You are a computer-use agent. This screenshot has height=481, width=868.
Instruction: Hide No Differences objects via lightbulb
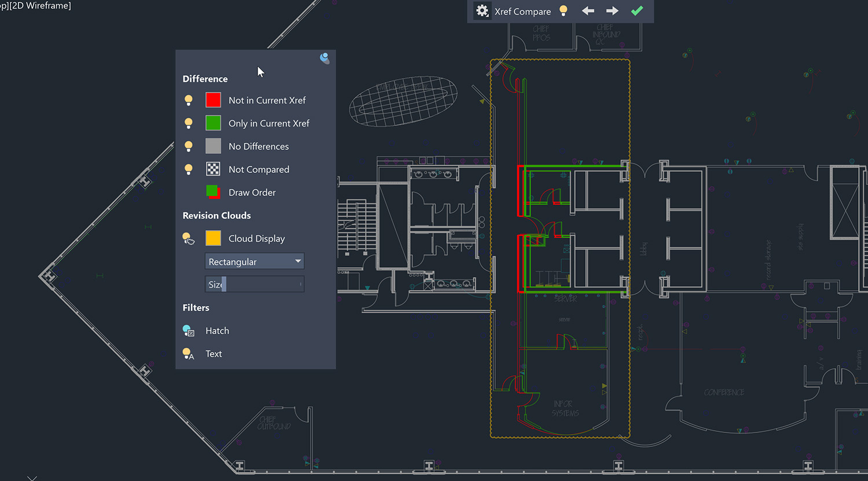189,146
